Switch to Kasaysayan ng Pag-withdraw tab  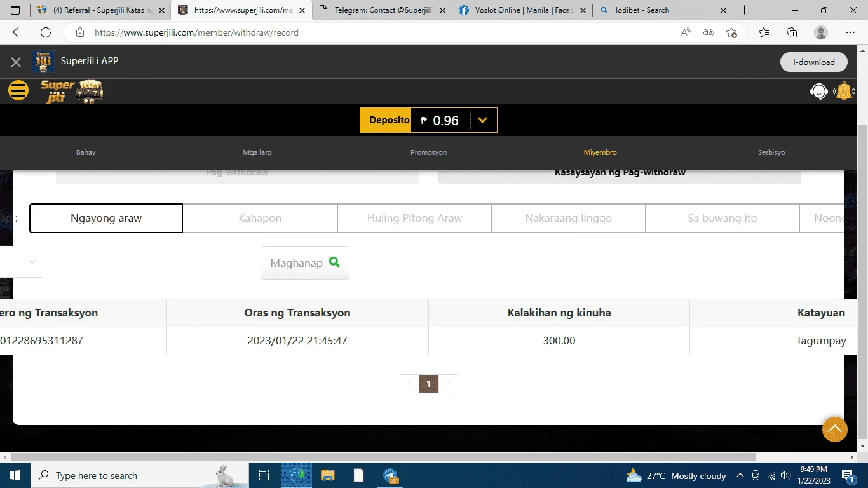point(620,174)
